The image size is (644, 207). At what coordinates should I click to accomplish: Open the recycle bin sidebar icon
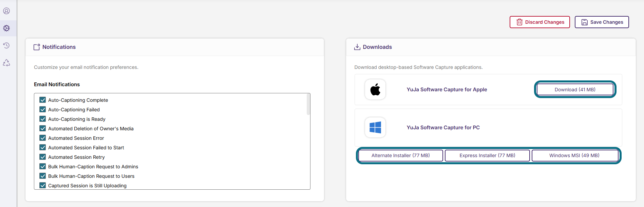[6, 63]
